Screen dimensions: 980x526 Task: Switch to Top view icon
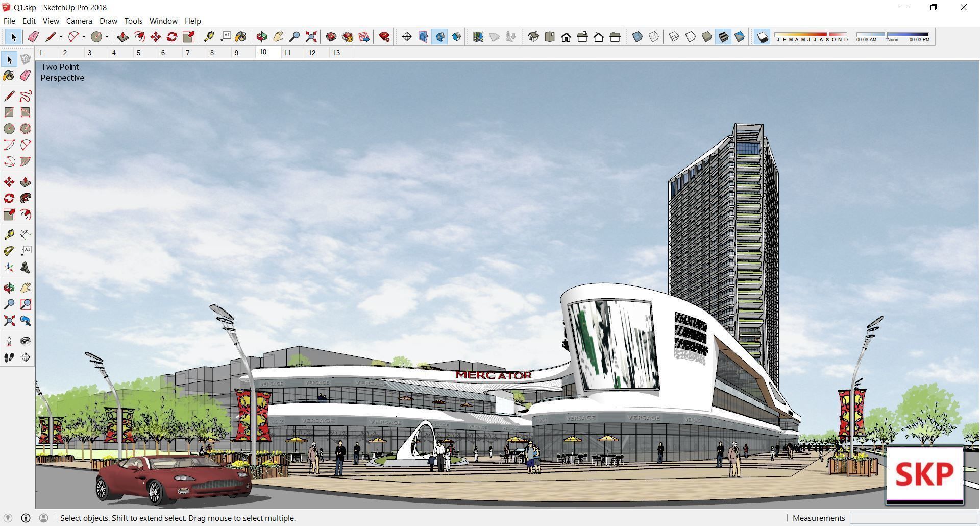(x=550, y=37)
